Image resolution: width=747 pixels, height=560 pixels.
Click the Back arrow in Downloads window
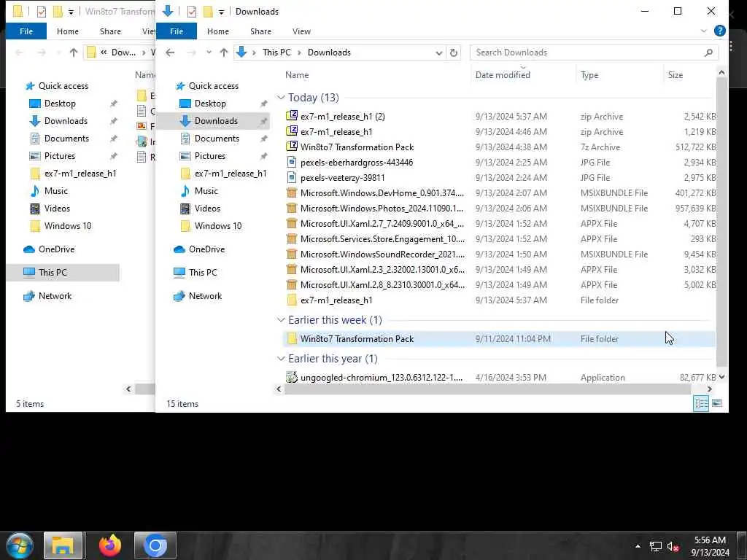pyautogui.click(x=170, y=52)
